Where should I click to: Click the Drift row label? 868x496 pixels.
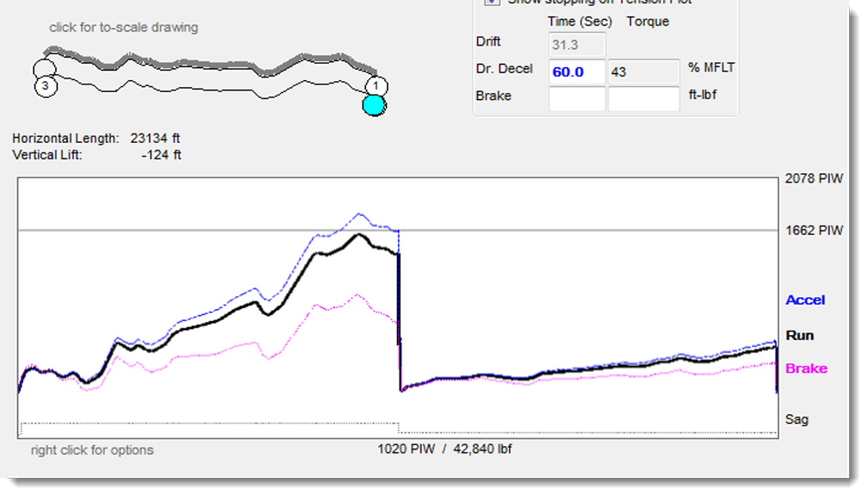(x=487, y=41)
